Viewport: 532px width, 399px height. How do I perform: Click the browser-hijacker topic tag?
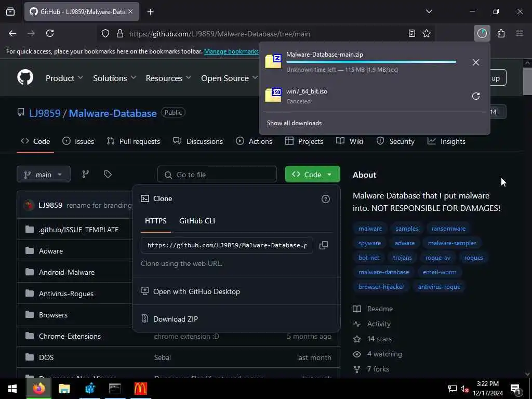[x=381, y=287]
